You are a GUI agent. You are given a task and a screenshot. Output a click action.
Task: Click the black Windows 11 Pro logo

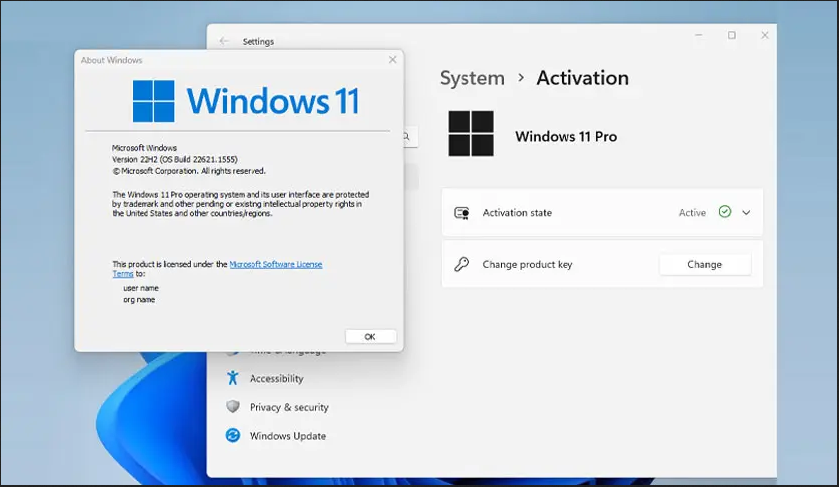pos(471,134)
